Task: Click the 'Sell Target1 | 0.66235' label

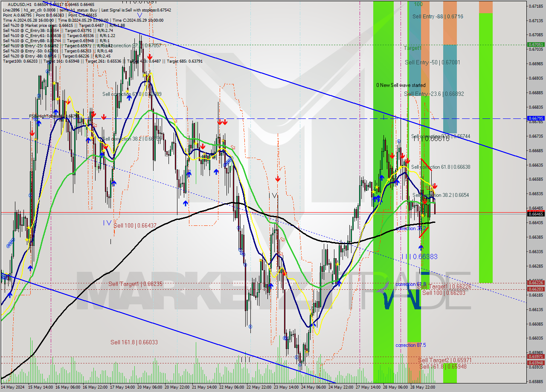Action: 135,284
